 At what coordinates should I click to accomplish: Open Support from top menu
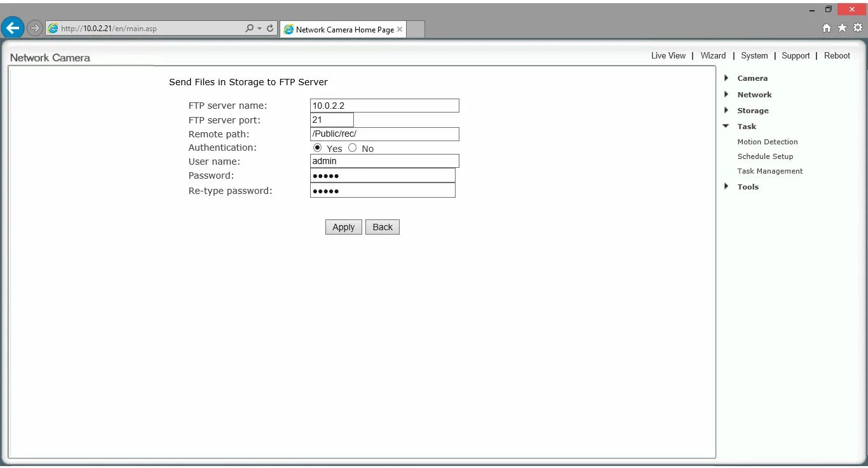point(796,56)
